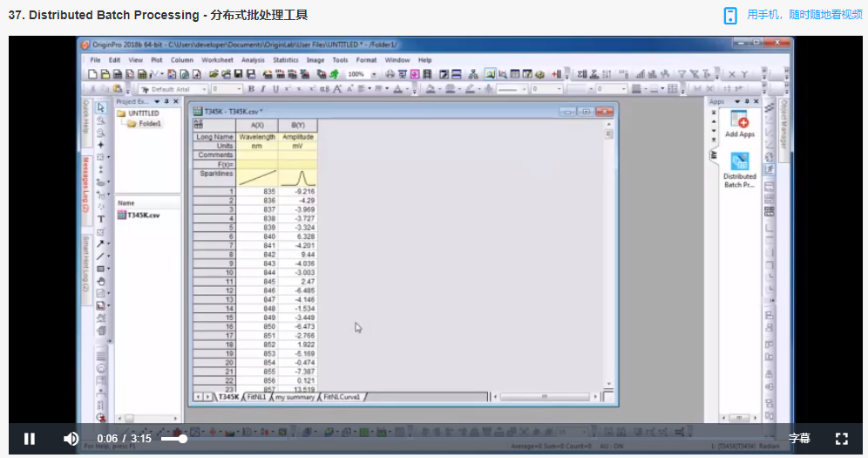This screenshot has height=458, width=868.
Task: Launch the Distributed Batch Processing app
Action: tap(740, 171)
